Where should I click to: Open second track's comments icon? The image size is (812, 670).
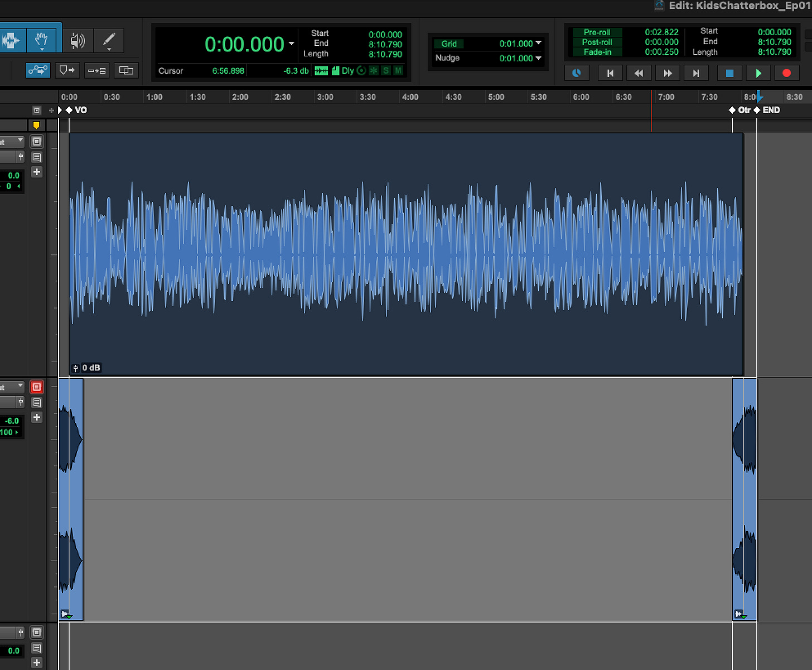point(37,402)
